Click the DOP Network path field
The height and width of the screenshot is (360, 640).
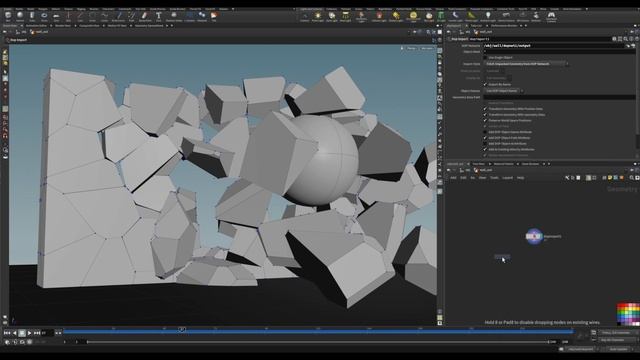[554, 46]
